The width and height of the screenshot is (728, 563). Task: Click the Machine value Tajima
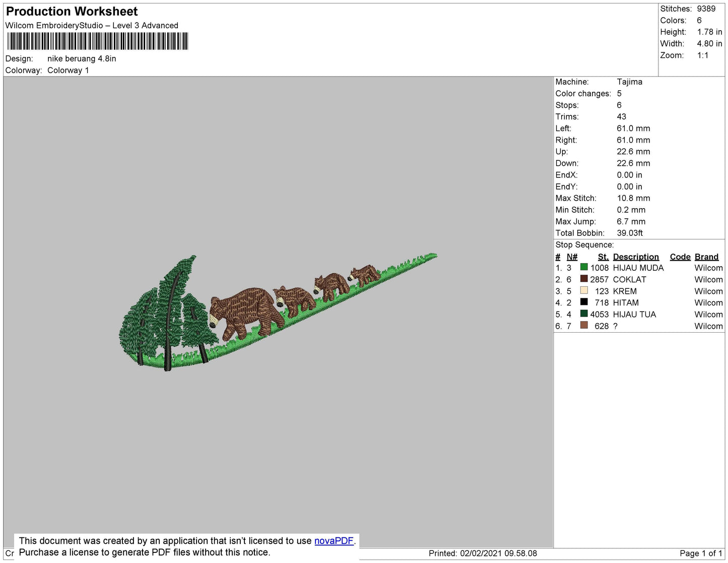(x=629, y=82)
